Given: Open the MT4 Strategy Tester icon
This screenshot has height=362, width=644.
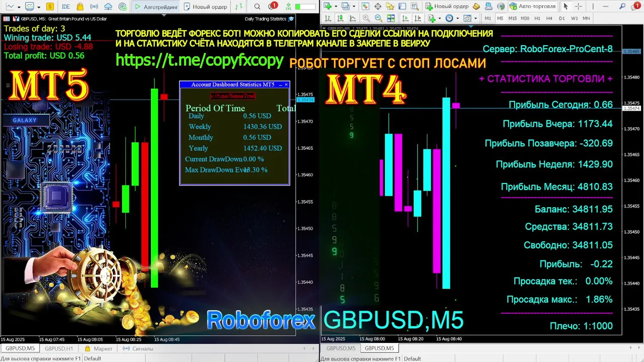Looking at the screenshot, I should pyautogui.click(x=415, y=6).
